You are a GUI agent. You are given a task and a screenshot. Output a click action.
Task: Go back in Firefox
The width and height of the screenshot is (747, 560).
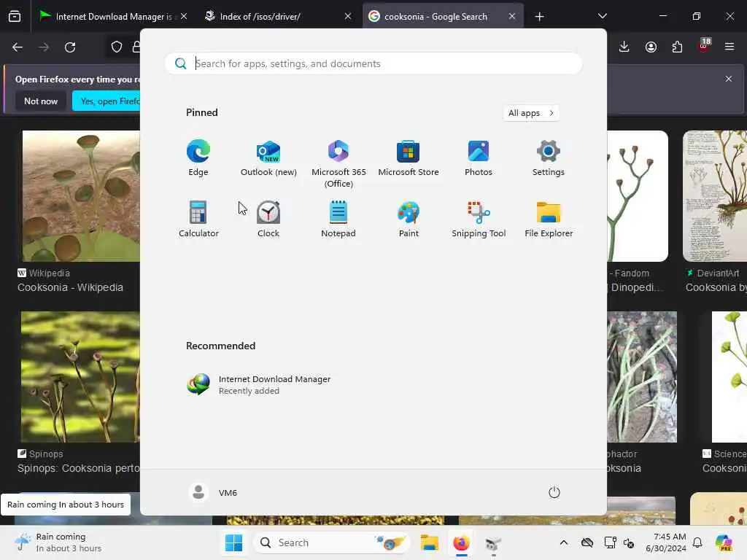tap(18, 47)
